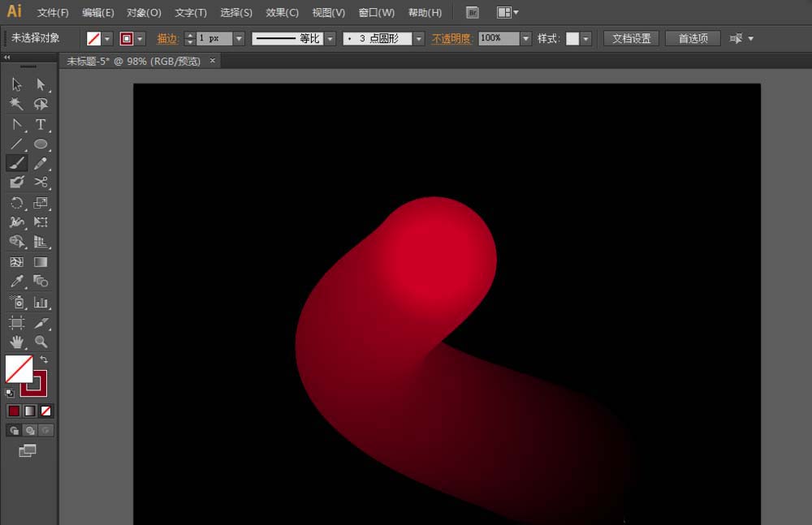Select the Mesh tool
Viewport: 812px width, 525px height.
16,262
